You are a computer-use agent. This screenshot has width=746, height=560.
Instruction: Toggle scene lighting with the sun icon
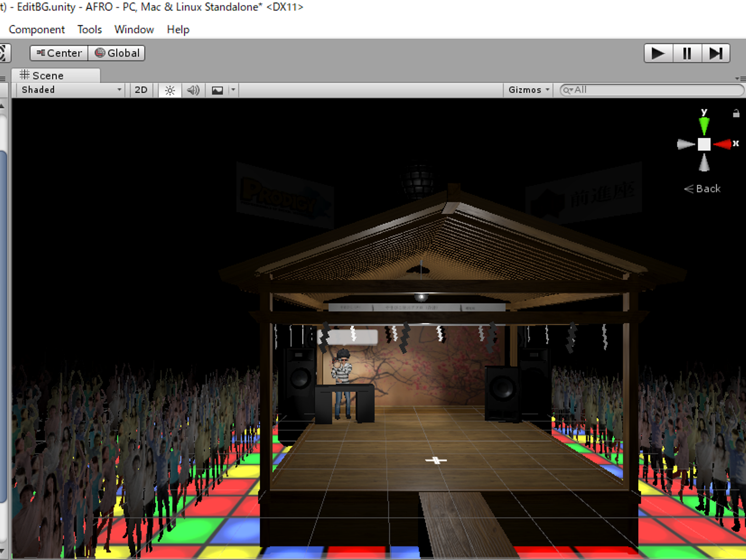[170, 90]
